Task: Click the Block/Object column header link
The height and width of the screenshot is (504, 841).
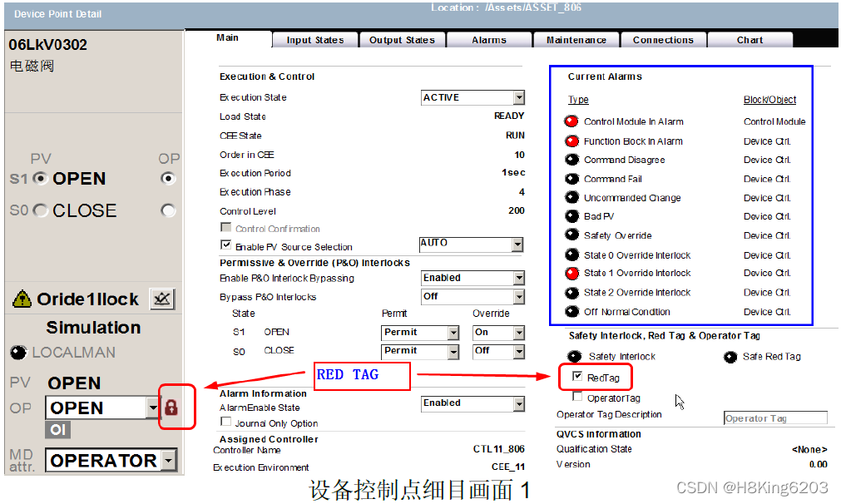Action: pyautogui.click(x=769, y=100)
